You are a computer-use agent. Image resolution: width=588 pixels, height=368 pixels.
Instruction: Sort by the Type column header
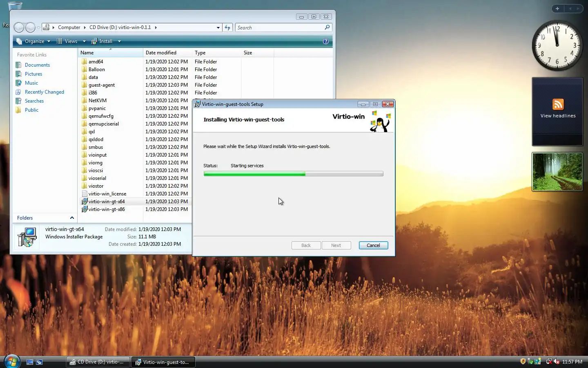tap(216, 53)
